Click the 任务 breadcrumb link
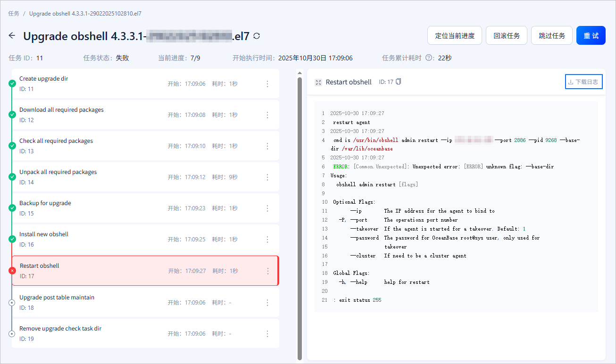616x364 pixels. [14, 13]
